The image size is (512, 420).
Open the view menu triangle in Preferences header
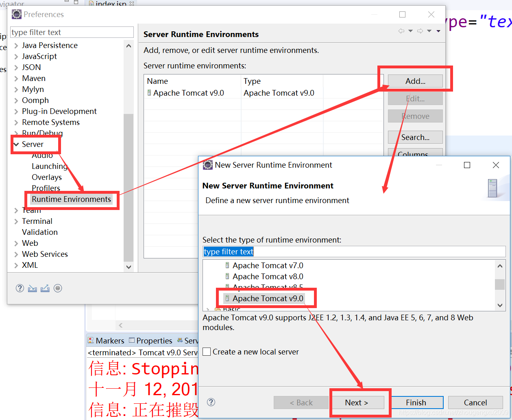coord(438,31)
